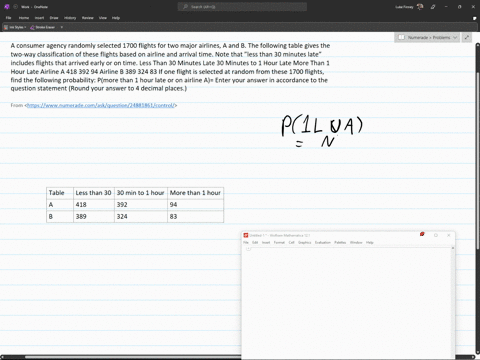Click the Table header cell

click(60, 193)
